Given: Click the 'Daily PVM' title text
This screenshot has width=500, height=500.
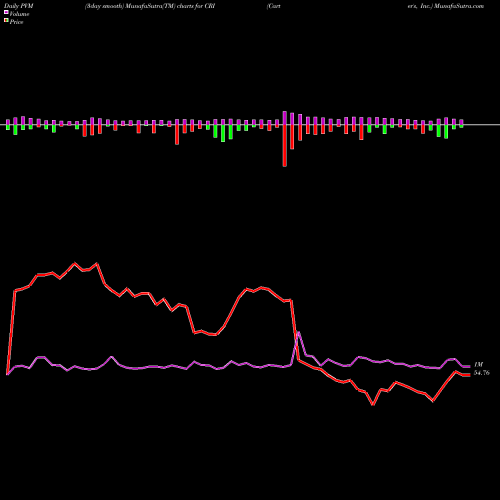Looking at the screenshot, I should [19, 6].
